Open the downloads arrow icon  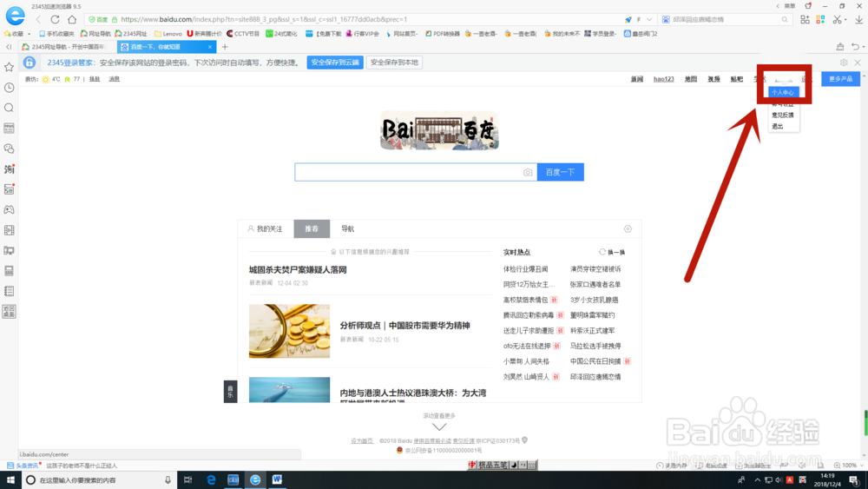tap(858, 19)
